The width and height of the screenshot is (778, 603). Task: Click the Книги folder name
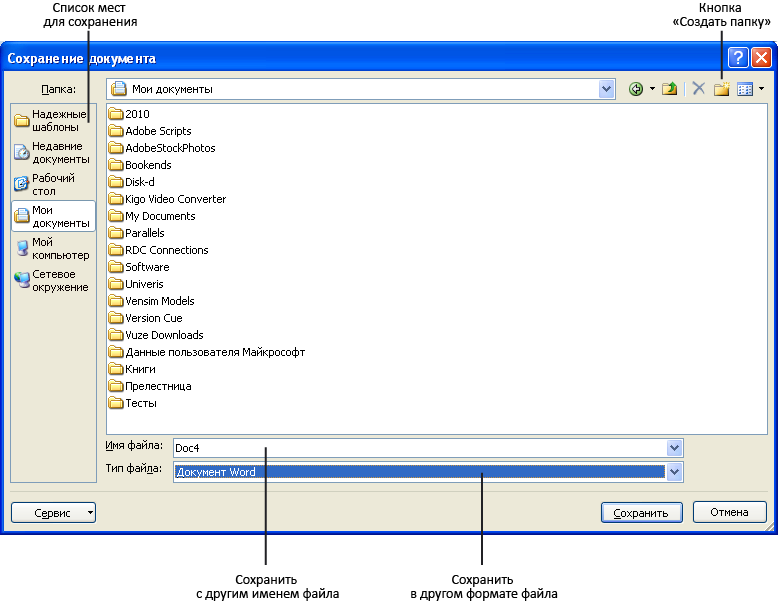[140, 369]
